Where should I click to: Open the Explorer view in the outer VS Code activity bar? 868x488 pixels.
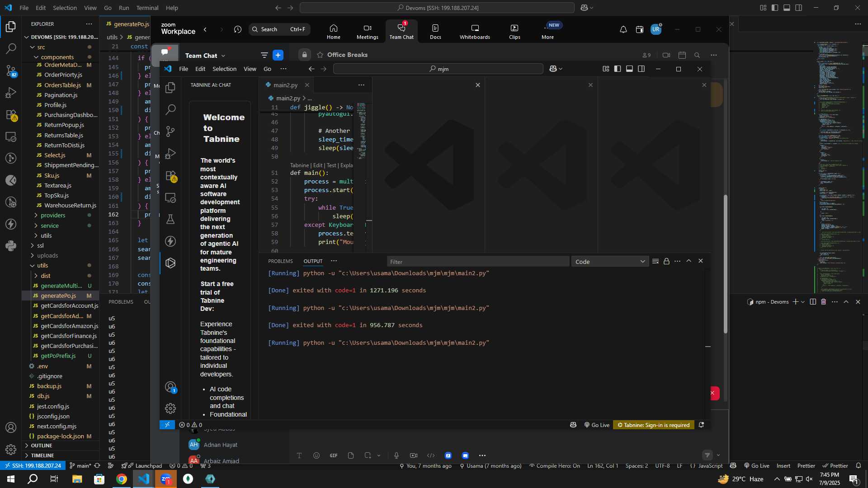(x=11, y=27)
